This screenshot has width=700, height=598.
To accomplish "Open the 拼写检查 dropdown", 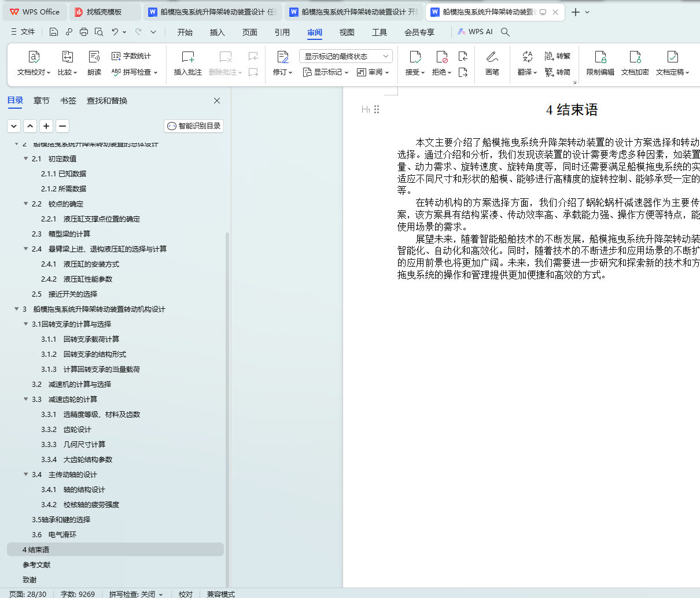I will (x=134, y=72).
